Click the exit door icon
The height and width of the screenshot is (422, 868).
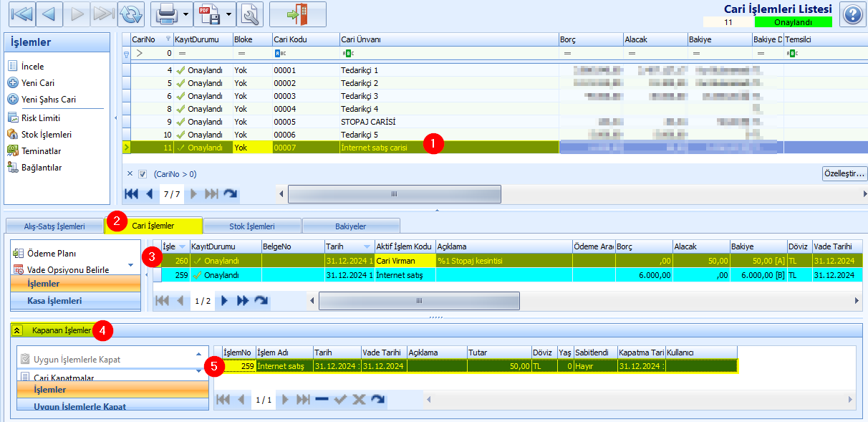(297, 14)
